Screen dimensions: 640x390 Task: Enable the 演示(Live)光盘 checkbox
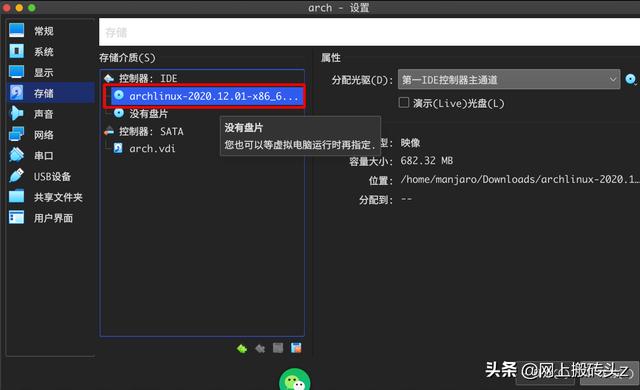pyautogui.click(x=404, y=102)
